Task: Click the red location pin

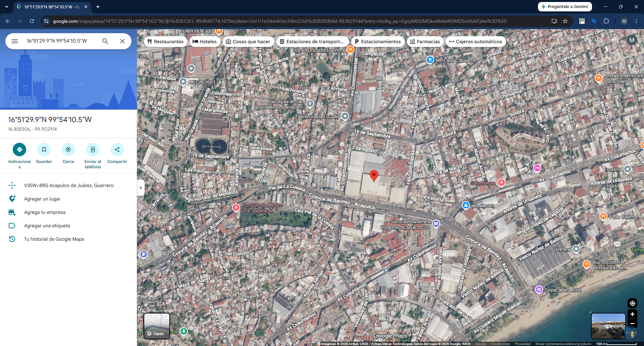Action: 374,176
